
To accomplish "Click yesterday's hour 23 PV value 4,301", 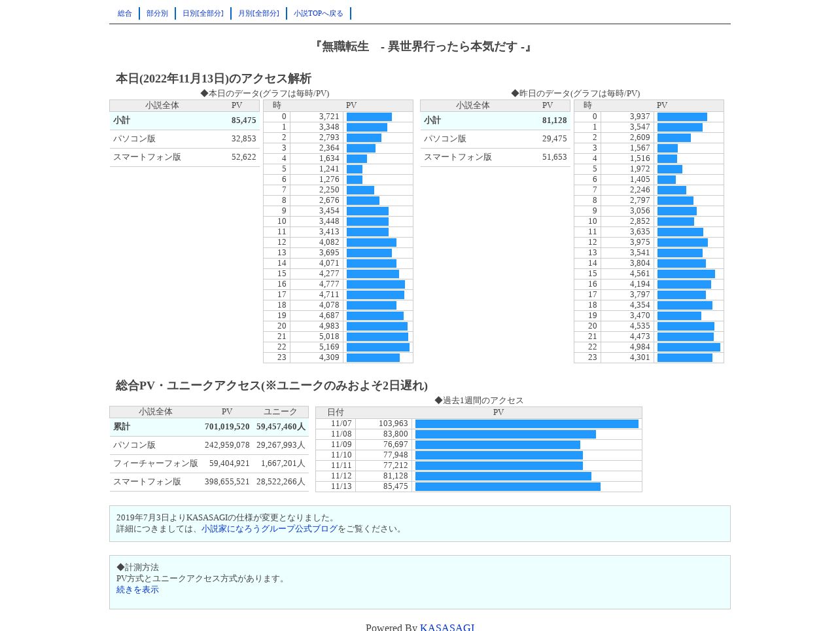I will (x=640, y=358).
